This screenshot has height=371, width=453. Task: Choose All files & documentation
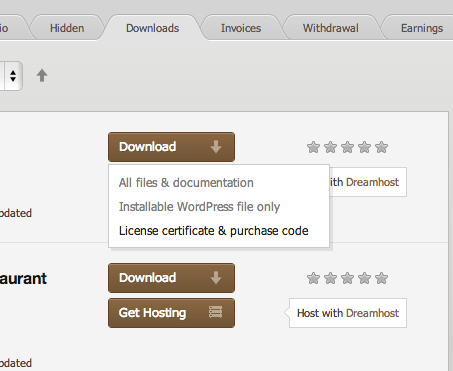[186, 183]
